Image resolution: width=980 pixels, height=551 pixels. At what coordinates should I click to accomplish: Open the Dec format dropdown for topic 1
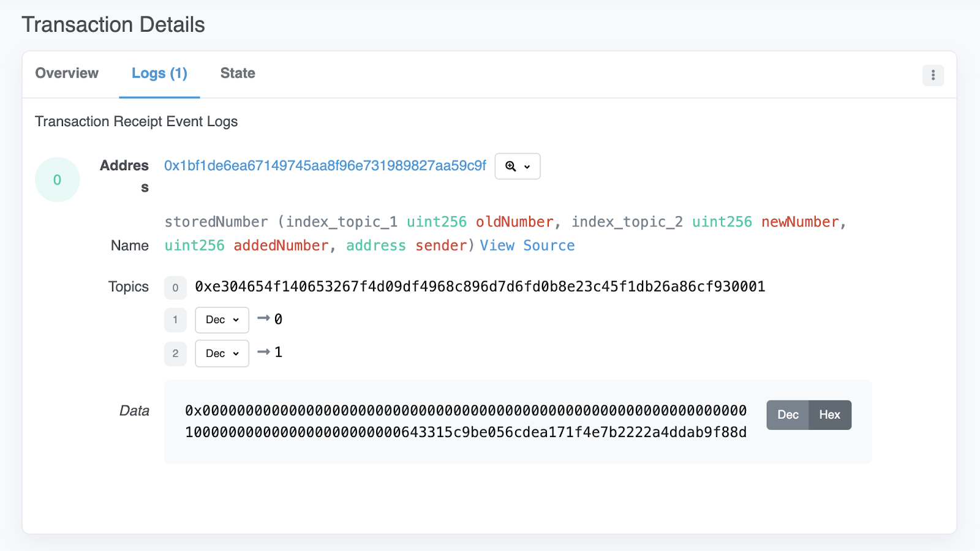pyautogui.click(x=221, y=320)
